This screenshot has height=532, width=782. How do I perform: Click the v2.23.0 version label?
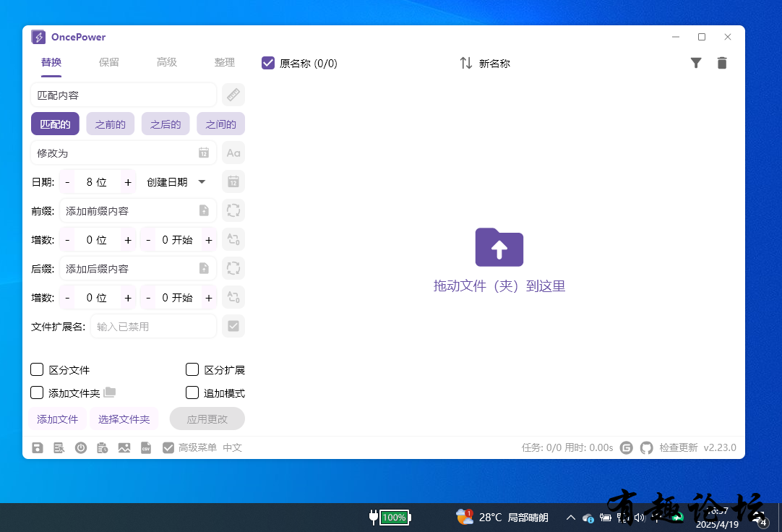720,447
